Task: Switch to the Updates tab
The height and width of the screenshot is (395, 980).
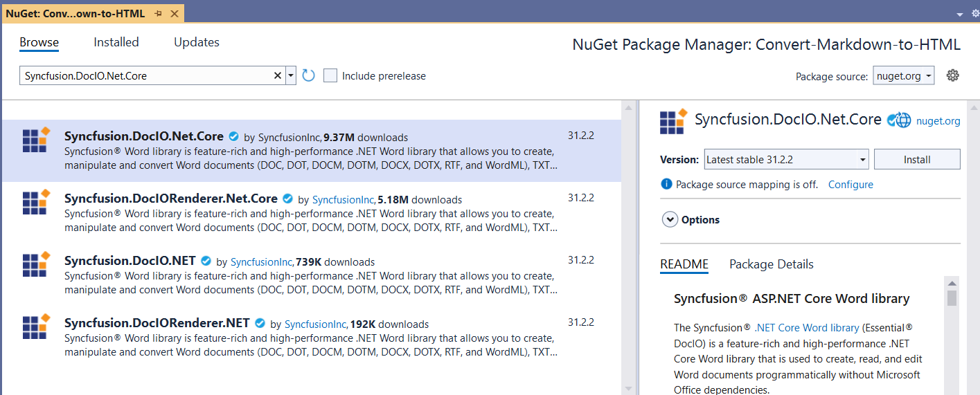Action: 197,42
